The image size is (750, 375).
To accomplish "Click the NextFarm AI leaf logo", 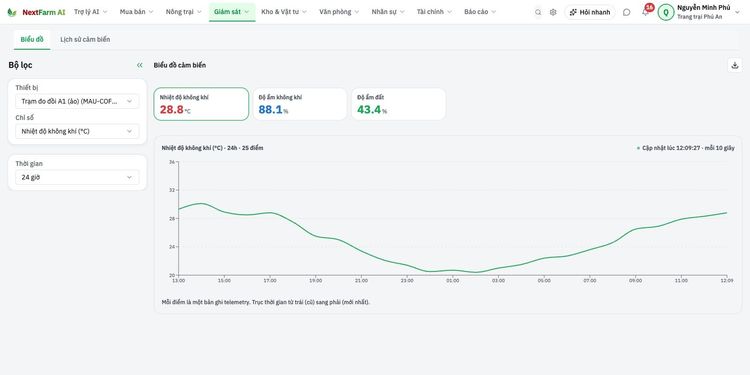I will coord(11,12).
